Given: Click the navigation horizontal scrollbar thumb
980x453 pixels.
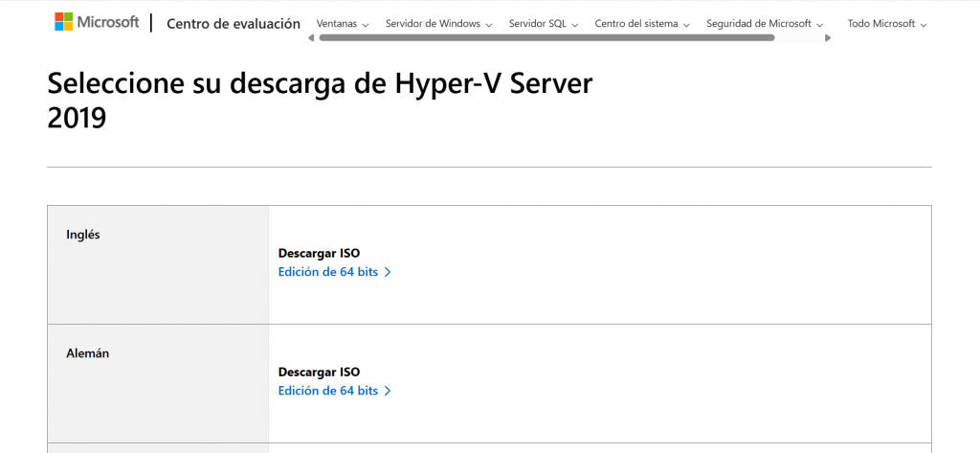Looking at the screenshot, I should 546,37.
